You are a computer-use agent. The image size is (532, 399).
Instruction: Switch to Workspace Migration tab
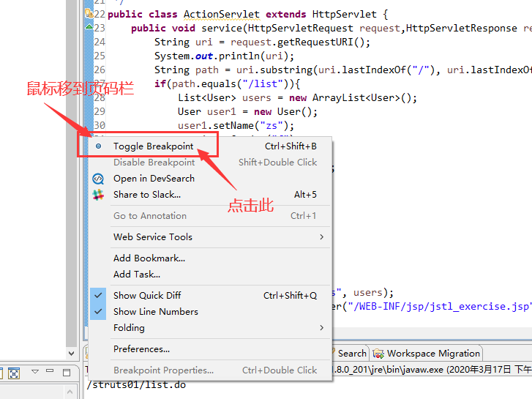tap(427, 354)
